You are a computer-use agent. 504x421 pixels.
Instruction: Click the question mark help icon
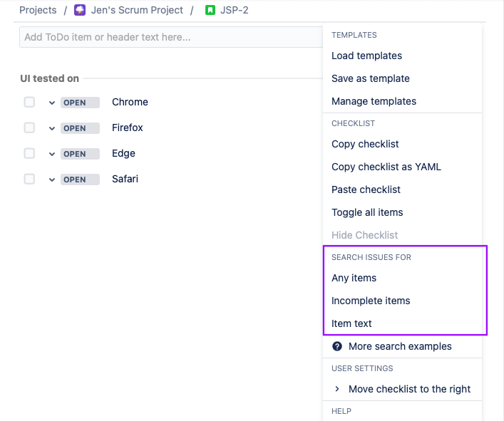(x=337, y=346)
